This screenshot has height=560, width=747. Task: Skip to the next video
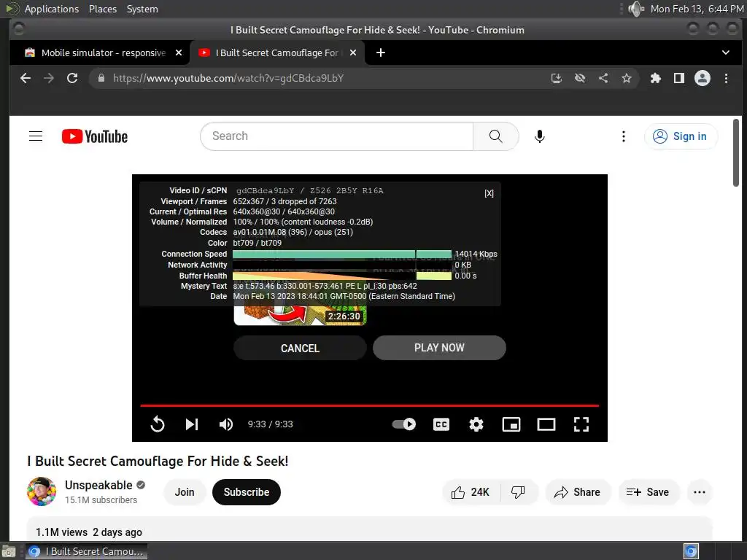(x=192, y=424)
